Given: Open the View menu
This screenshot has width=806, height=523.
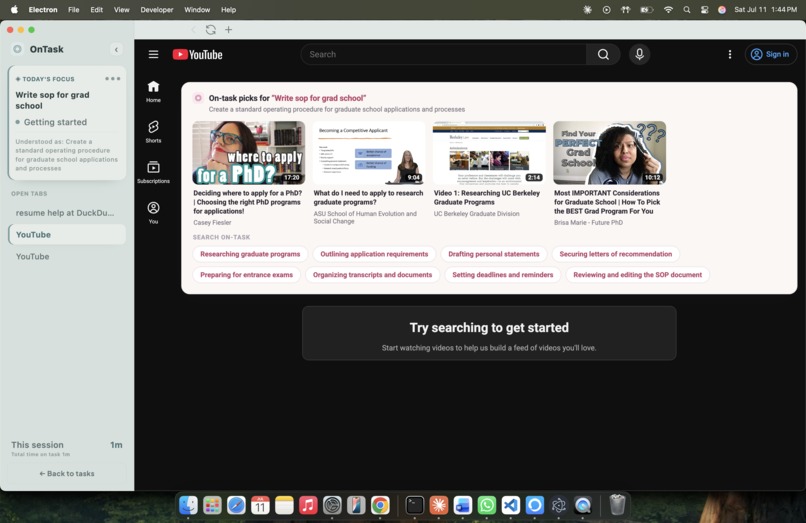Looking at the screenshot, I should point(121,10).
